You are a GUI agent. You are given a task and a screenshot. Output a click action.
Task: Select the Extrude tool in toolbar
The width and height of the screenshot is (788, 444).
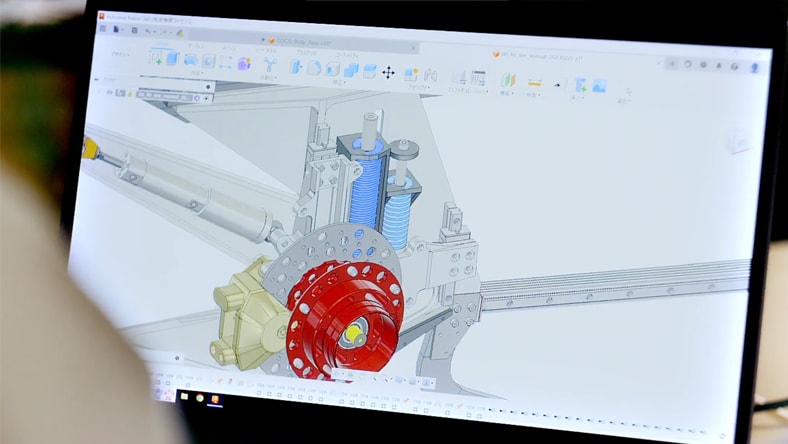point(172,59)
